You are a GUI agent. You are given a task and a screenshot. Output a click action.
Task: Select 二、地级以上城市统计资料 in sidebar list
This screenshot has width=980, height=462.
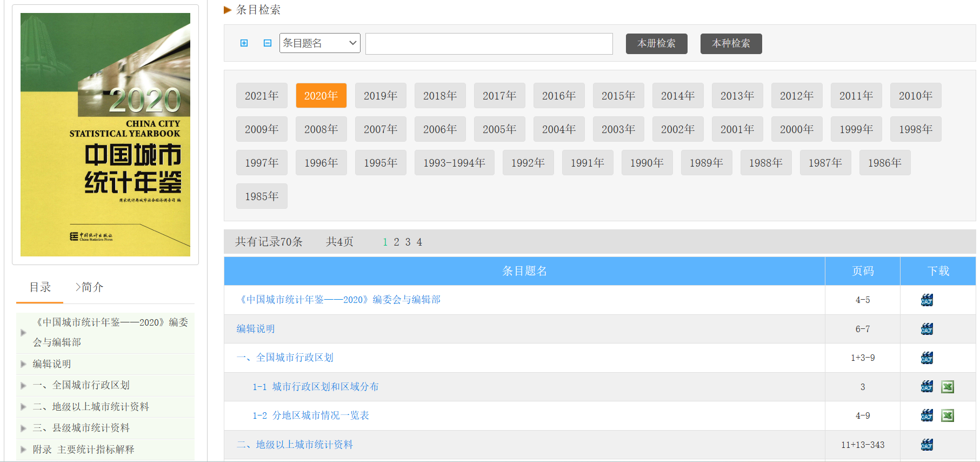coord(91,407)
